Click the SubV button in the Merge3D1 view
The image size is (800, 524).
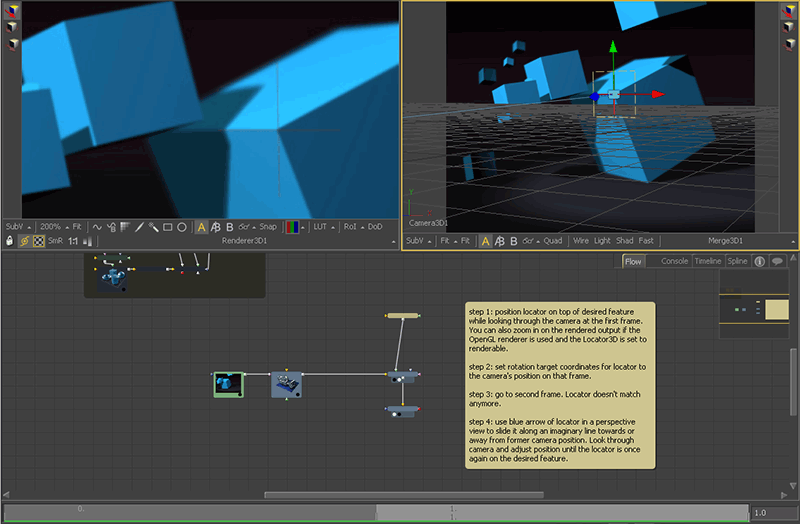pos(415,241)
